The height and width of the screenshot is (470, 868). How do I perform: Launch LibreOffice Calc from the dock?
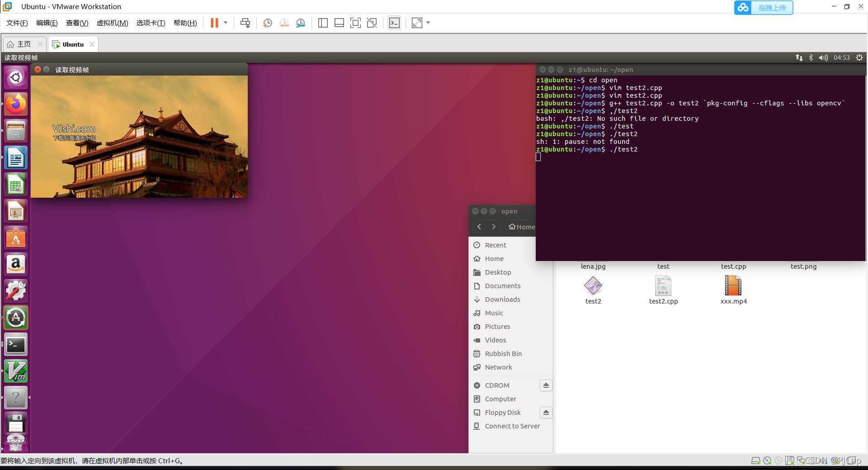[16, 184]
